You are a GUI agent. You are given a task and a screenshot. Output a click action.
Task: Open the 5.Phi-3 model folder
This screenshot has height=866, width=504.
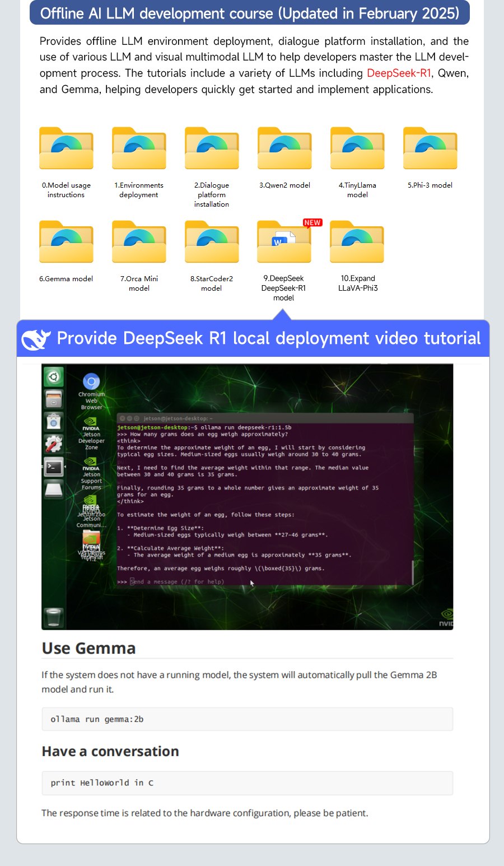[430, 148]
